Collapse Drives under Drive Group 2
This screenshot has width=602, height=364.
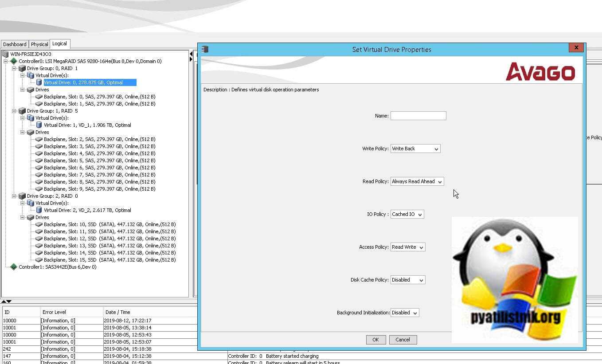23,217
